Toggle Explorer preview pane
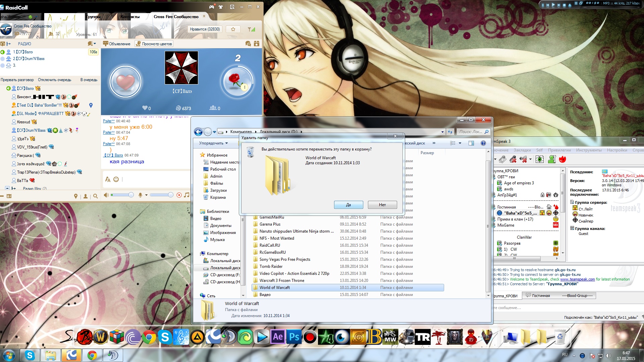Screen dimensions: 644x362 (471, 143)
